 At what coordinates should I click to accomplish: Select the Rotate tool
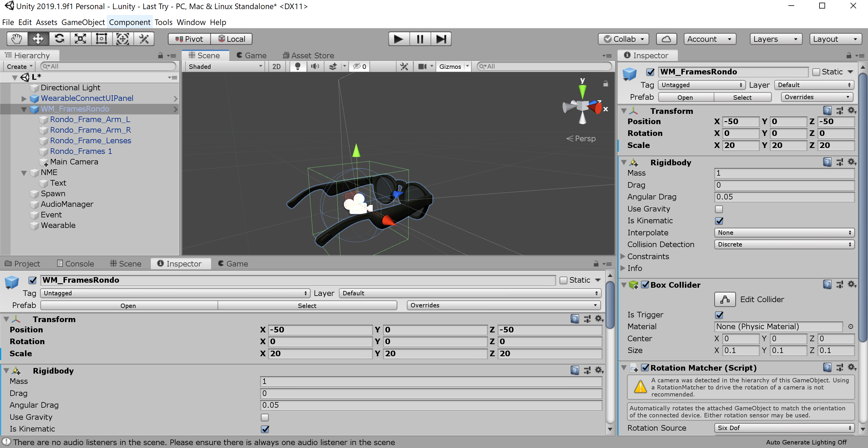tap(59, 39)
